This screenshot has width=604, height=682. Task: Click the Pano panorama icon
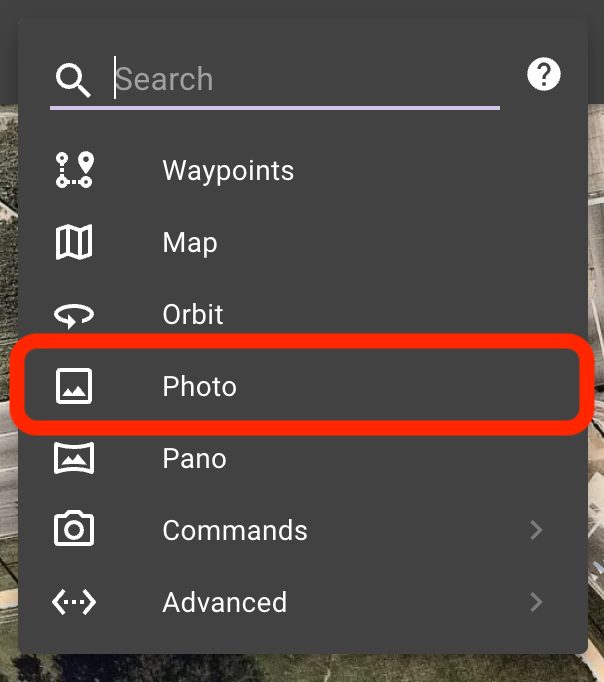click(x=74, y=458)
